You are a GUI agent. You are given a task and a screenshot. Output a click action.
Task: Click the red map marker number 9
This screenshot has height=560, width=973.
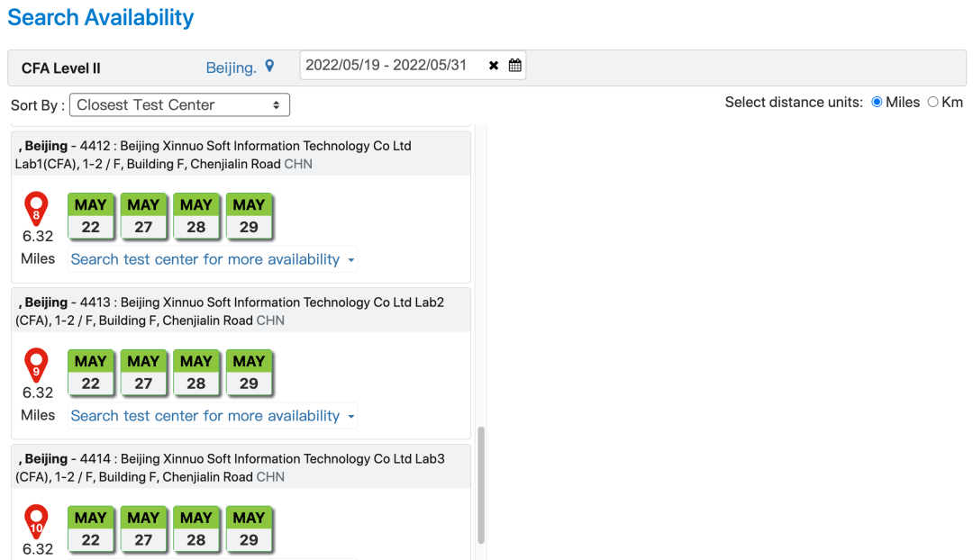(x=36, y=366)
